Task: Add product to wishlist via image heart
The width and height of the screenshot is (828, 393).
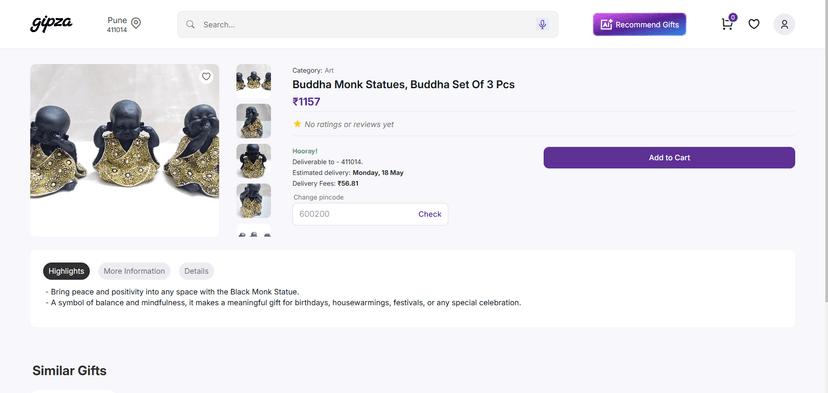Action: [x=206, y=77]
